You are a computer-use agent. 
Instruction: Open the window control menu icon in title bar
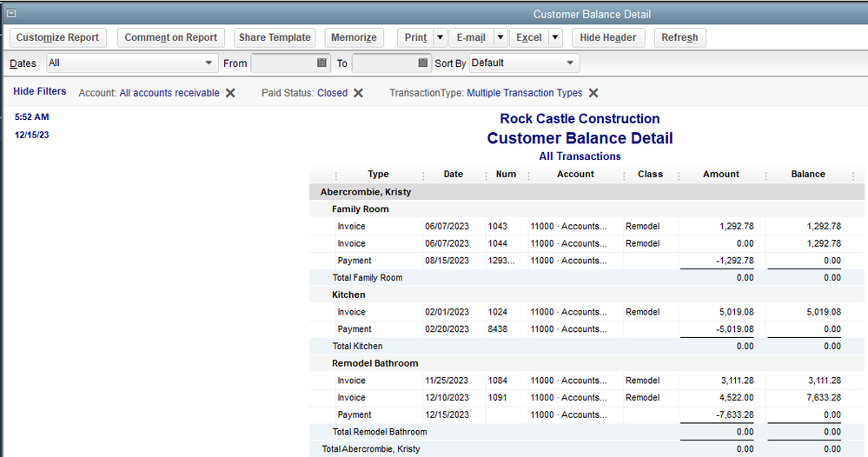11,13
